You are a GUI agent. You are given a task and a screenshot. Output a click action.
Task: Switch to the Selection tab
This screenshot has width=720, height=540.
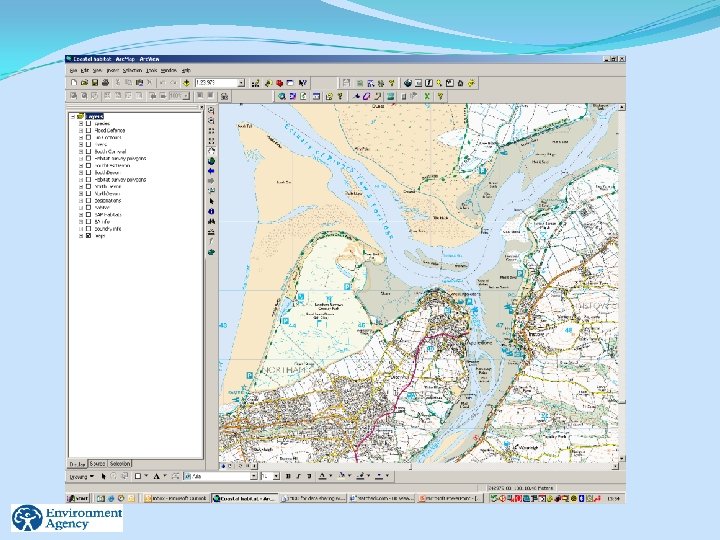(120, 464)
